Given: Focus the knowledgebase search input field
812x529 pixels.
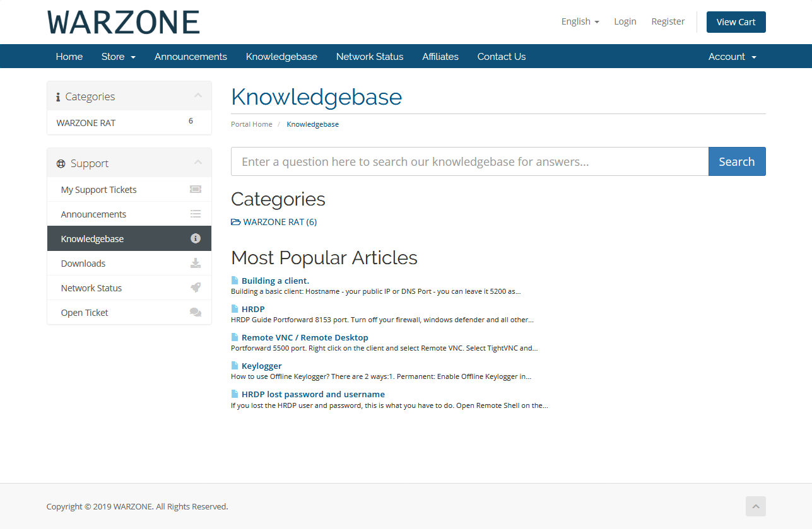Looking at the screenshot, I should 469,161.
